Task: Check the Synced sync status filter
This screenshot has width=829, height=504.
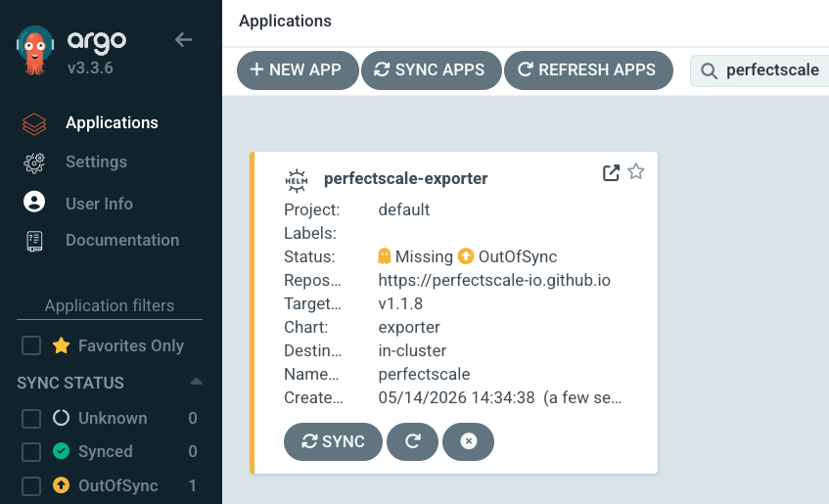Action: (x=31, y=452)
